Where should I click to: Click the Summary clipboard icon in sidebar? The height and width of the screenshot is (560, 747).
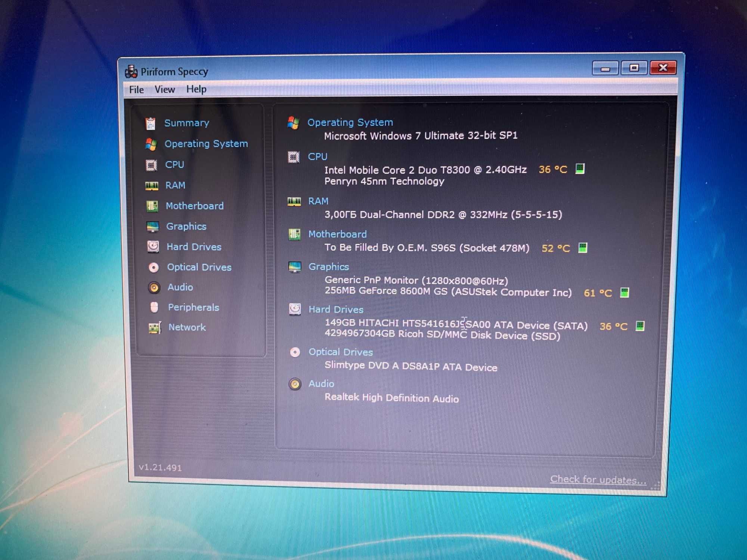coord(151,124)
